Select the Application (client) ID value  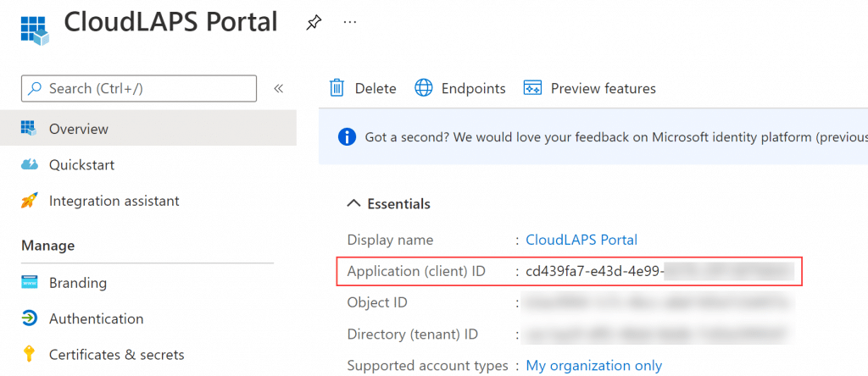tap(659, 272)
